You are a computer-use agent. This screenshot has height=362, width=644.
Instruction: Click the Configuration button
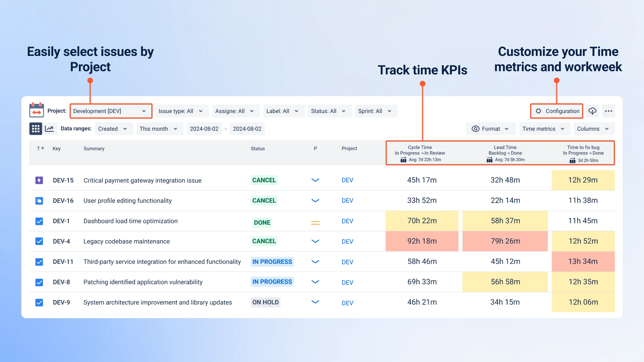[556, 111]
